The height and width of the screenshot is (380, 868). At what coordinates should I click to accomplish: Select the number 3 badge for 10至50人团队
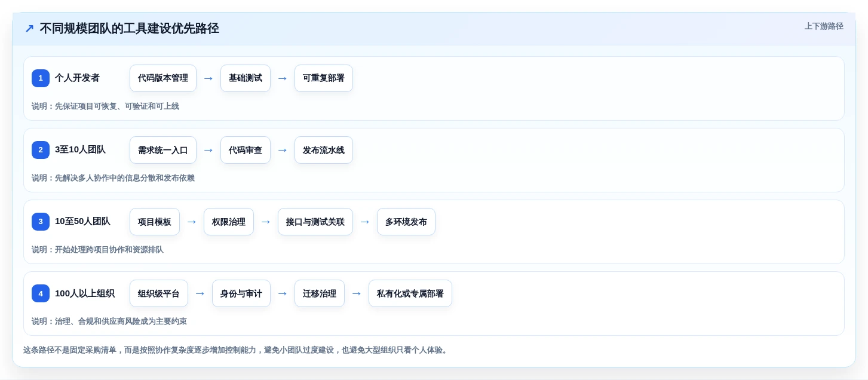click(41, 222)
